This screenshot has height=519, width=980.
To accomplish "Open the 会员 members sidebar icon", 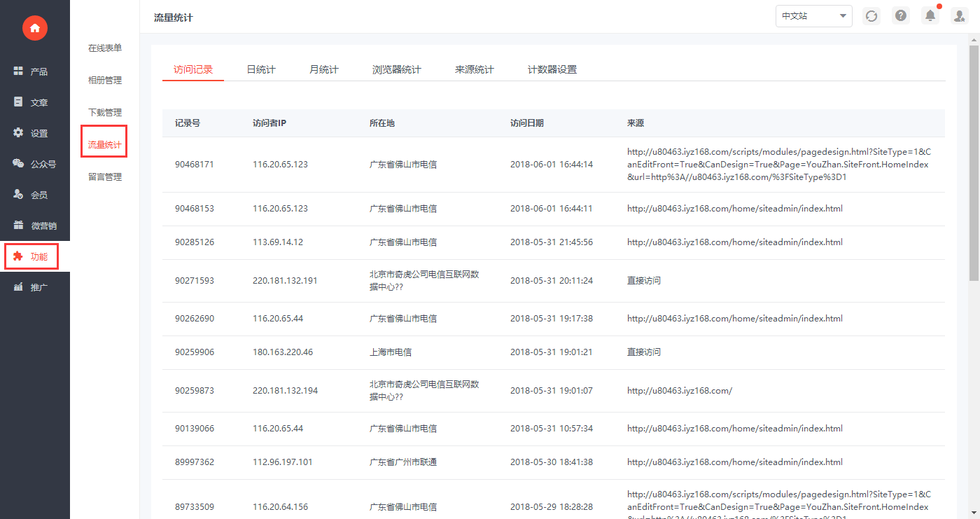I will (x=18, y=194).
